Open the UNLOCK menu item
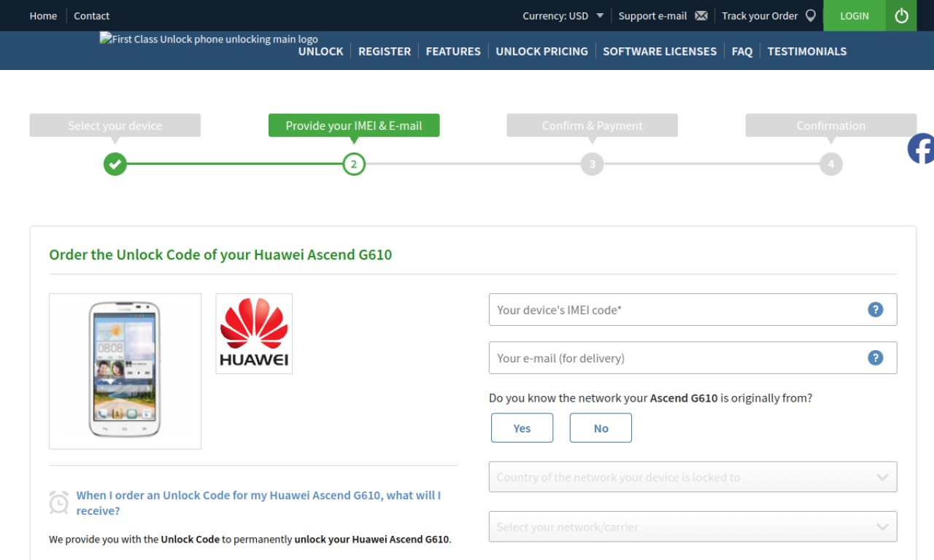Viewport: 934px width, 560px height. point(320,51)
